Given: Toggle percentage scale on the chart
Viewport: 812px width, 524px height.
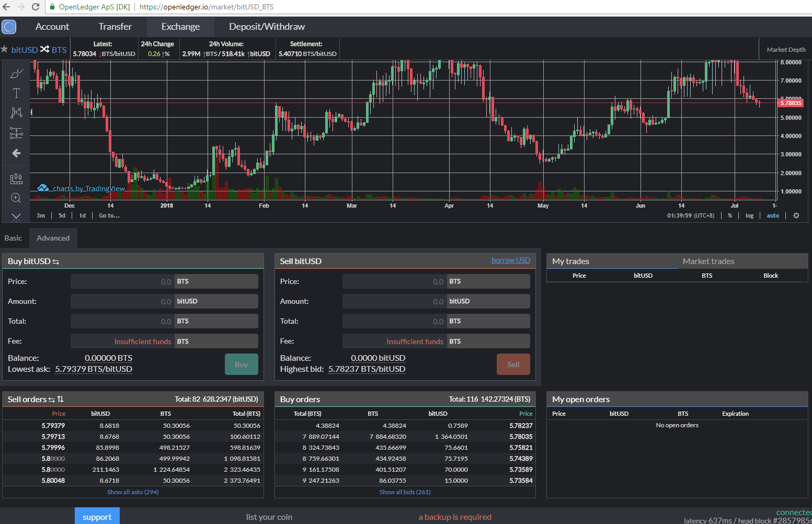Looking at the screenshot, I should [730, 215].
